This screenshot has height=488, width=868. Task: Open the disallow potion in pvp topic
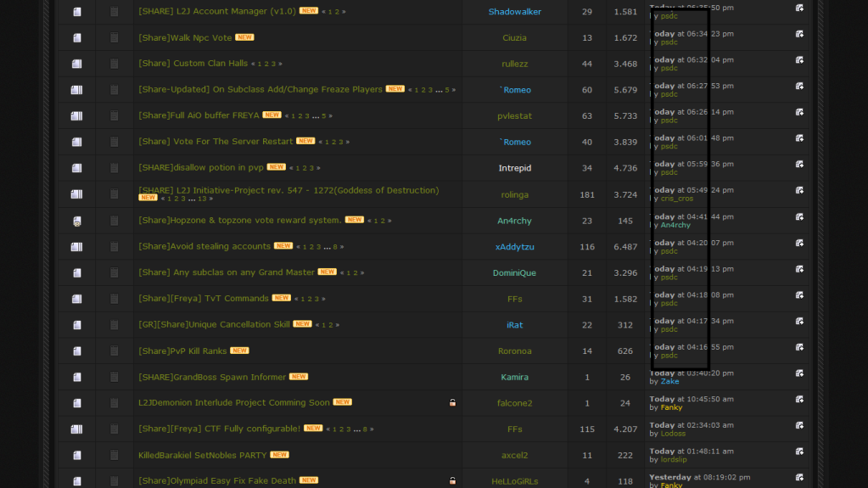pos(201,167)
